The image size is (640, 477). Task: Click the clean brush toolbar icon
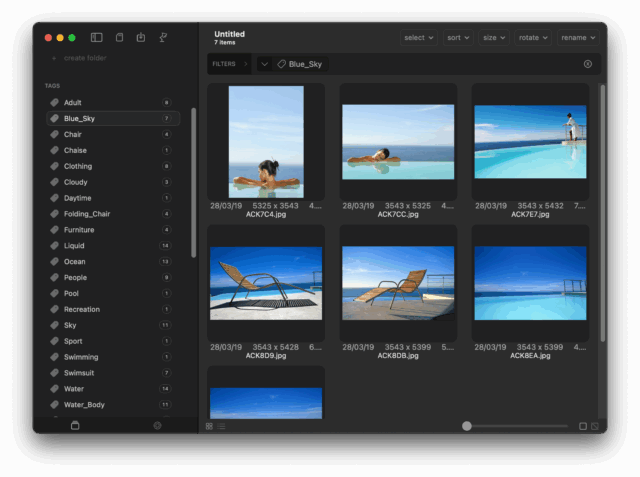(163, 38)
